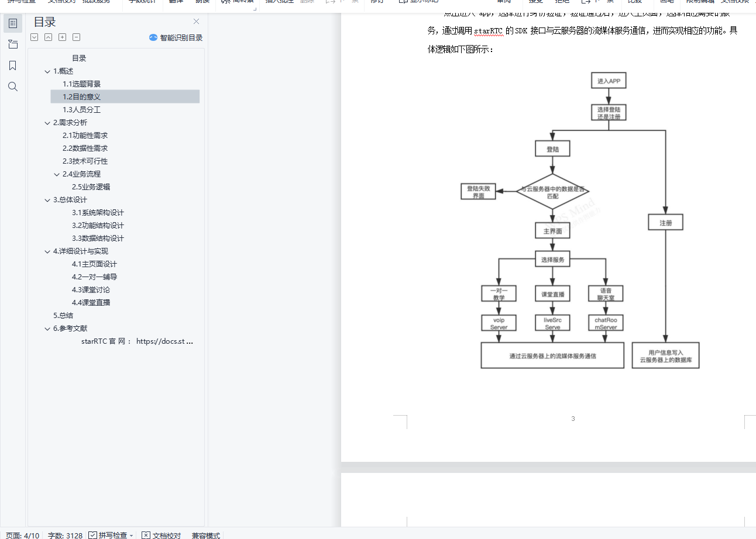Open the chapter navigation icon in sidebar

coord(13,44)
